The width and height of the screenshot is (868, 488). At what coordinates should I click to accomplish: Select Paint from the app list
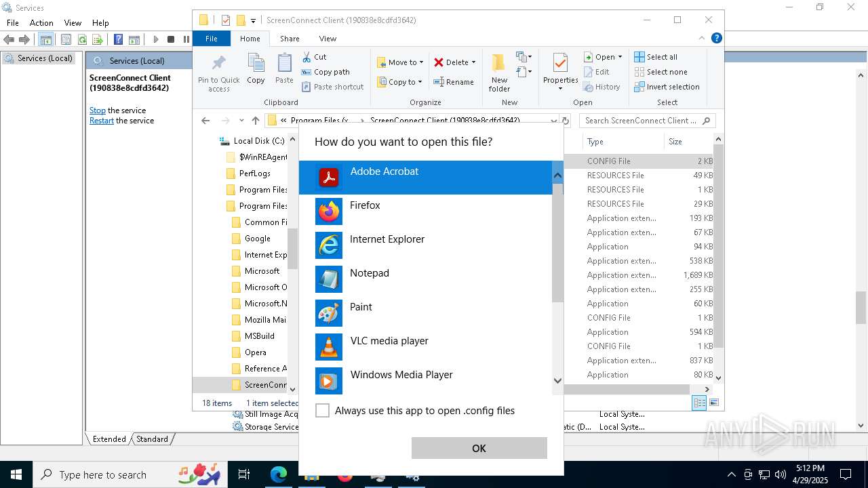(426, 313)
